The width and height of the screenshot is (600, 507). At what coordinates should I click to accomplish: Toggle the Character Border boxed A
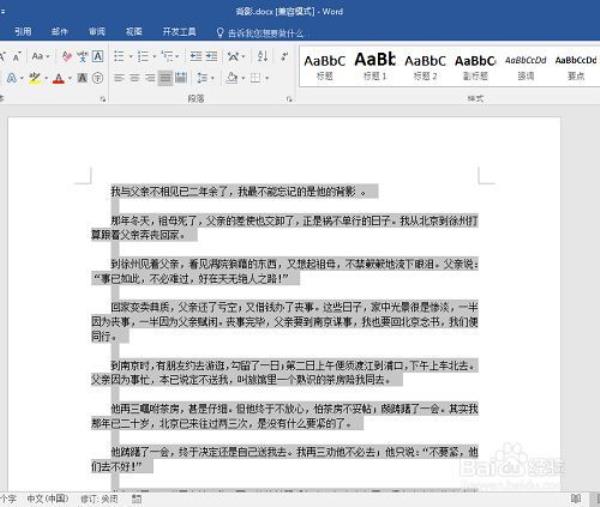click(x=98, y=57)
